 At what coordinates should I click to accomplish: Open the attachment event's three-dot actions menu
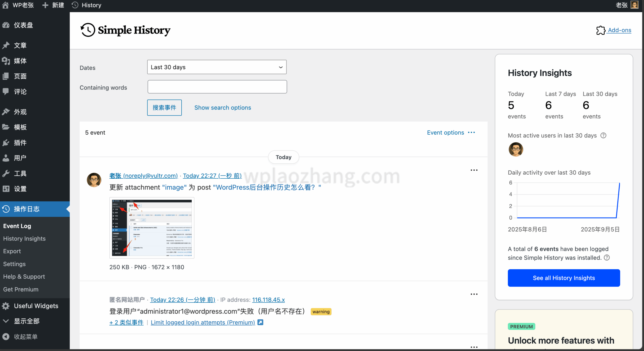click(474, 170)
